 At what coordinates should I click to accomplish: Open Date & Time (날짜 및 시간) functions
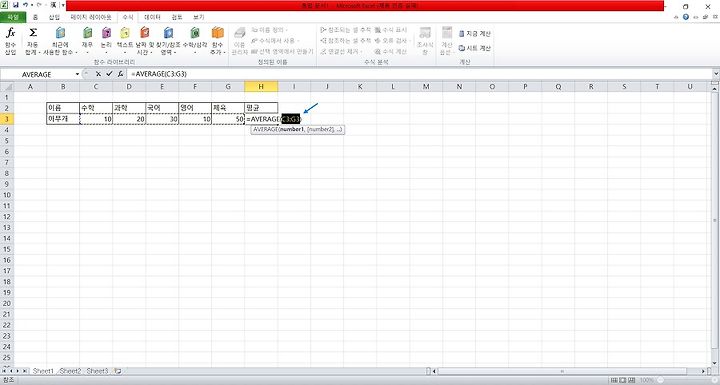point(145,41)
